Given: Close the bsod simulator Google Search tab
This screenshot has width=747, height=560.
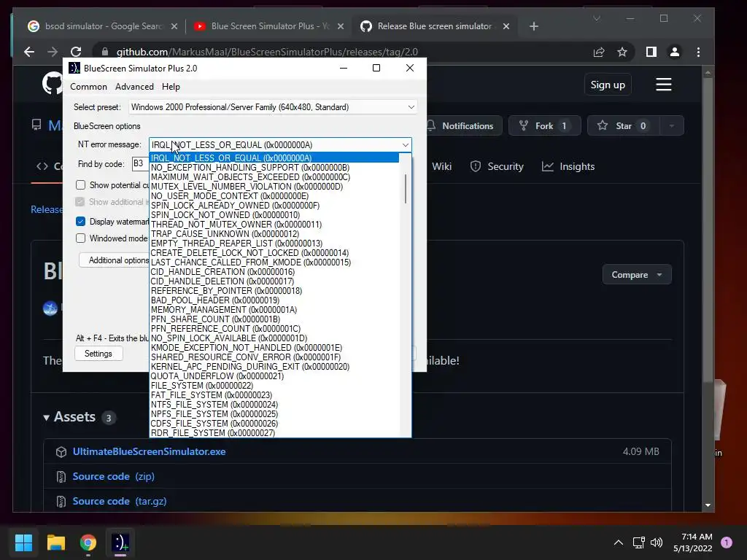Looking at the screenshot, I should (x=174, y=26).
